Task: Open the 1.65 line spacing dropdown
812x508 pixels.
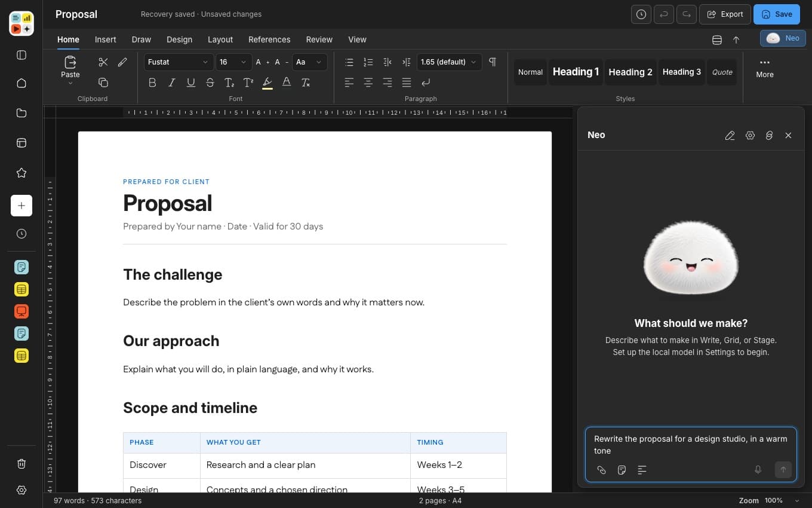Action: click(x=449, y=62)
